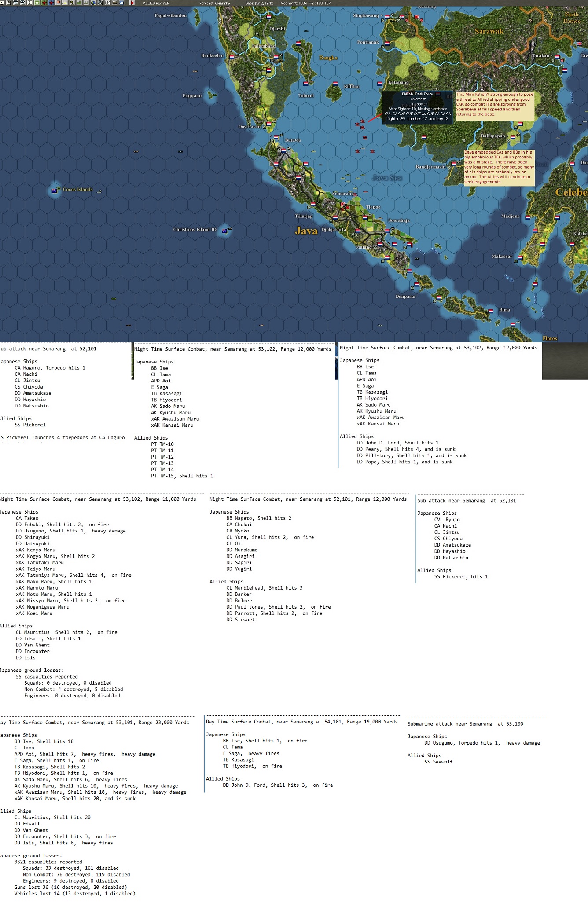Image resolution: width=588 pixels, height=917 pixels.
Task: Open the document list toolbar icon
Action: (9, 3)
